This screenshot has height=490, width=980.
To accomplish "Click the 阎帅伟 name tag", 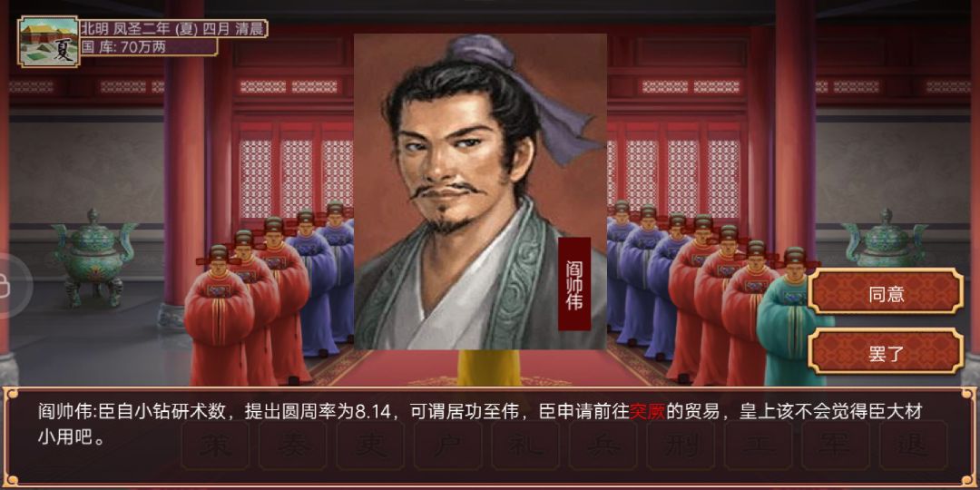I will click(x=574, y=284).
